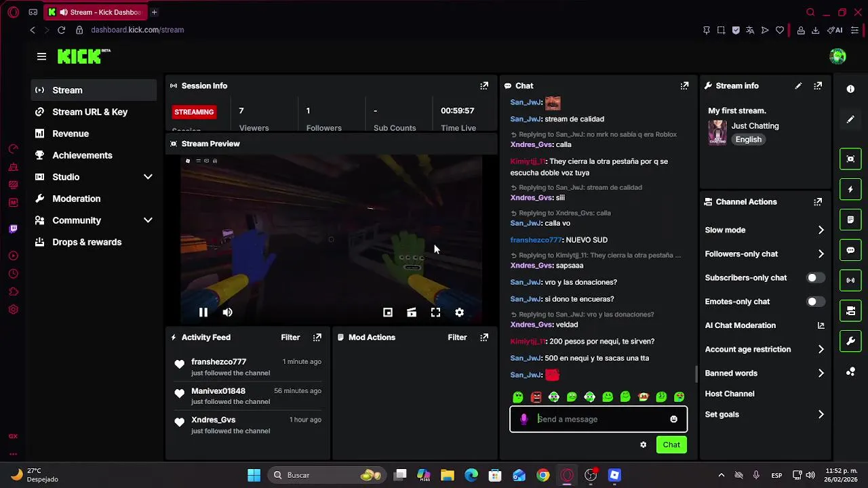
Task: Open Set goals options
Action: [x=765, y=415]
